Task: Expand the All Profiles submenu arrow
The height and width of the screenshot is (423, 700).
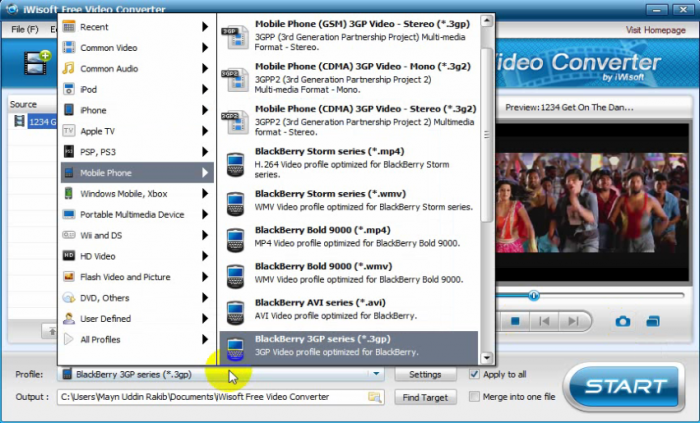Action: coord(205,340)
